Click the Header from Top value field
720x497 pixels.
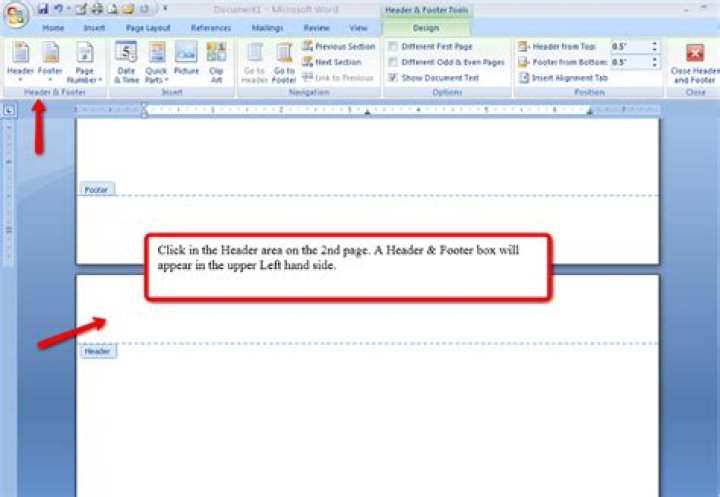628,47
